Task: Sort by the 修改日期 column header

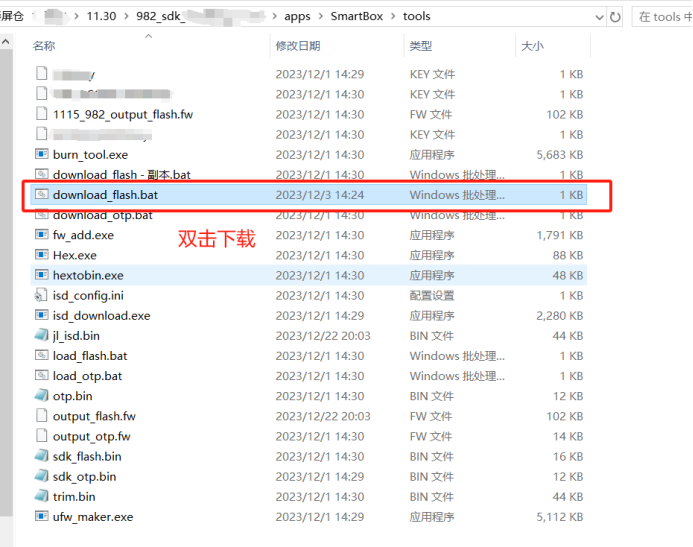Action: tap(298, 46)
